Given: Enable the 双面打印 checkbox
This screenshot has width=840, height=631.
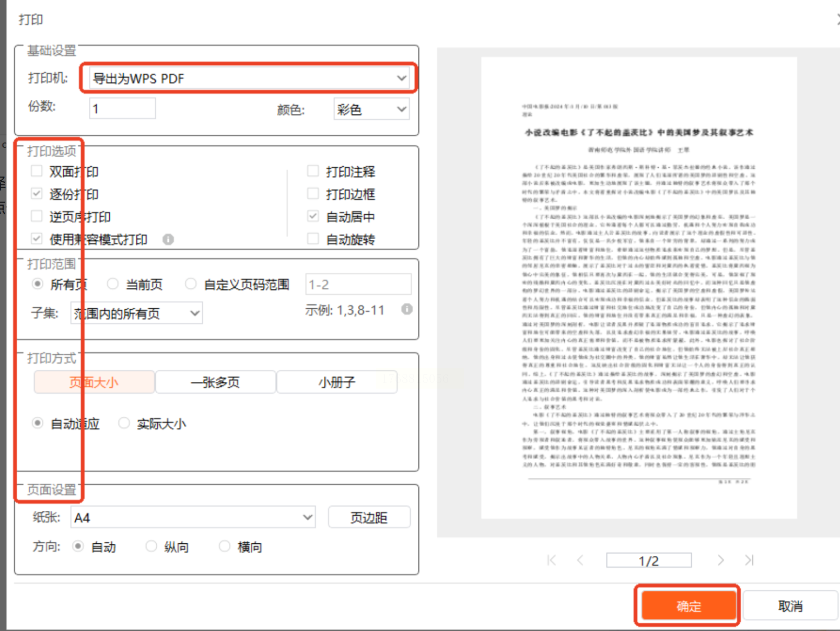Looking at the screenshot, I should 37,171.
